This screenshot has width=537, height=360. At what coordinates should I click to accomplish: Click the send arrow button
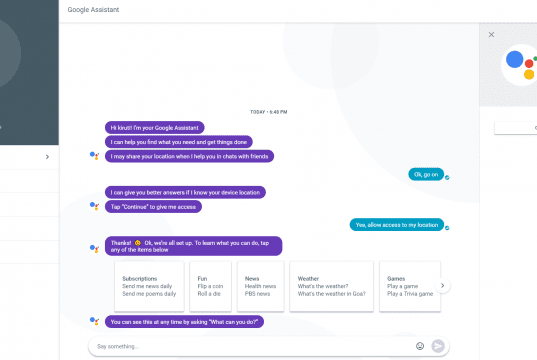(438, 346)
